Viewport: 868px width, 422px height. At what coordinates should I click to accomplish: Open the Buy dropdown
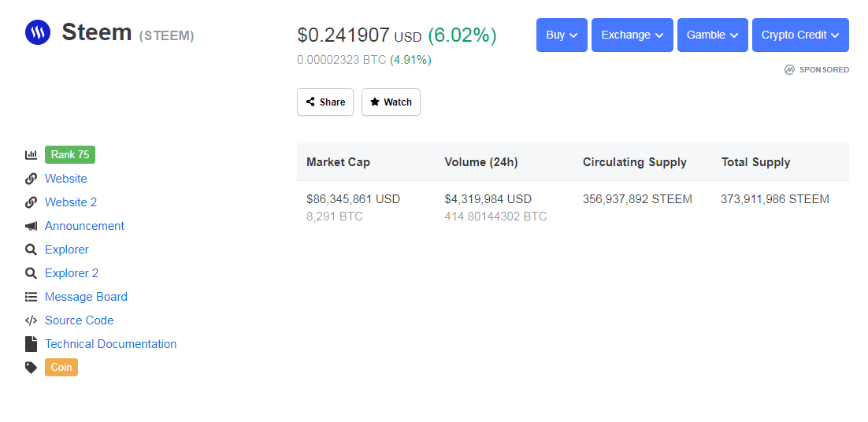coord(562,35)
